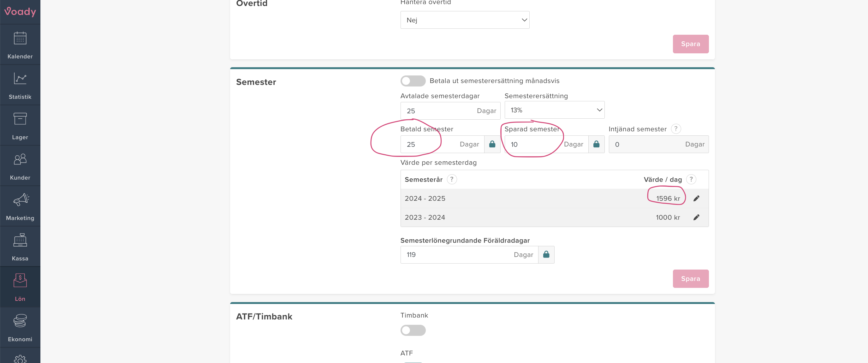Switch to the Lön menu item
Screen dimensions: 868x363
point(20,288)
